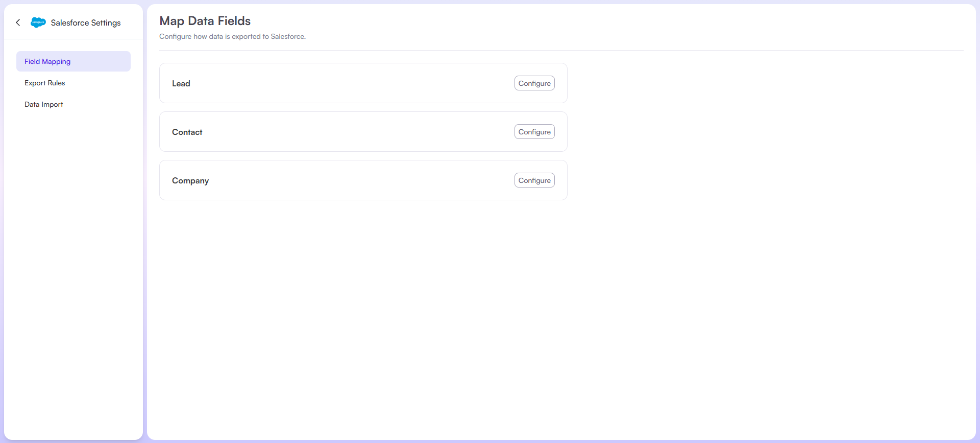
Task: Click the Lead label text
Action: coord(181,84)
